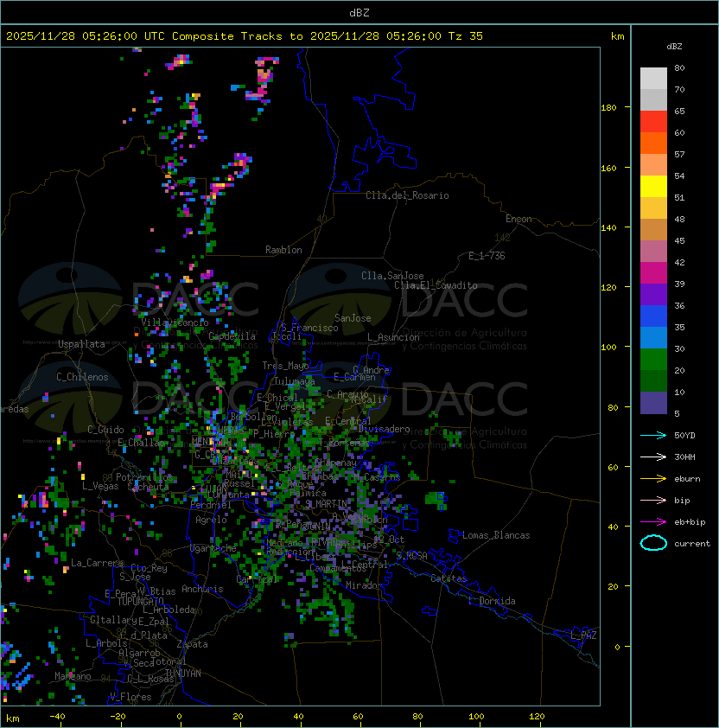Click the white 30HM arrow in legend
Image resolution: width=719 pixels, height=728 pixels.
[x=653, y=457]
